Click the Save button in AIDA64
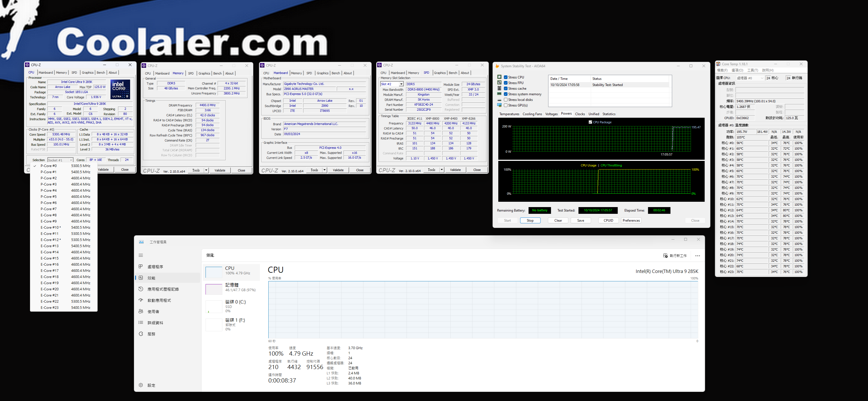Image resolution: width=868 pixels, height=401 pixels. [x=581, y=221]
